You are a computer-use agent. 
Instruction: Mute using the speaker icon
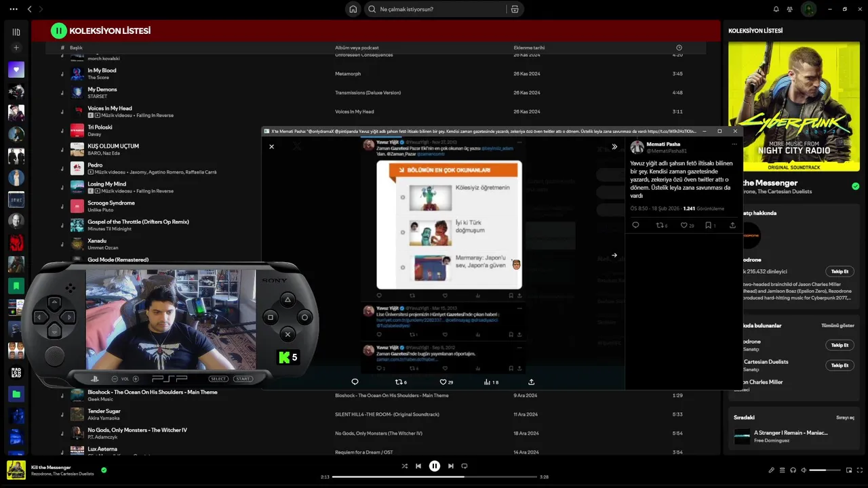tap(804, 470)
